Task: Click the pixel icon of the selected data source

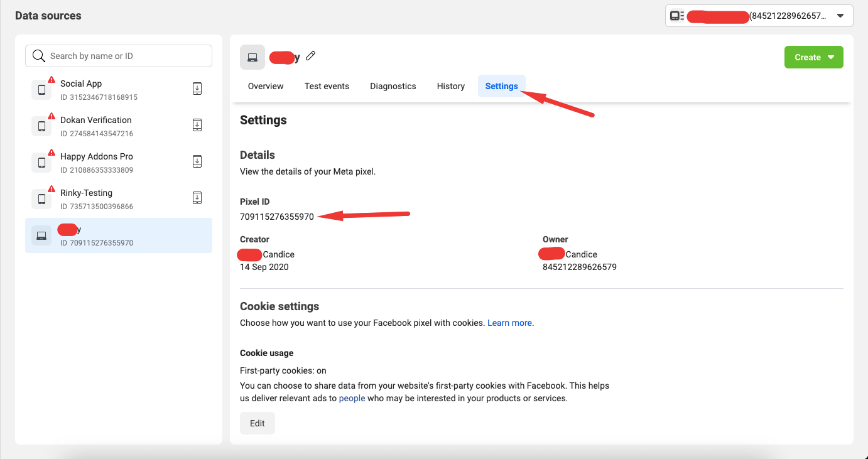Action: pos(41,235)
